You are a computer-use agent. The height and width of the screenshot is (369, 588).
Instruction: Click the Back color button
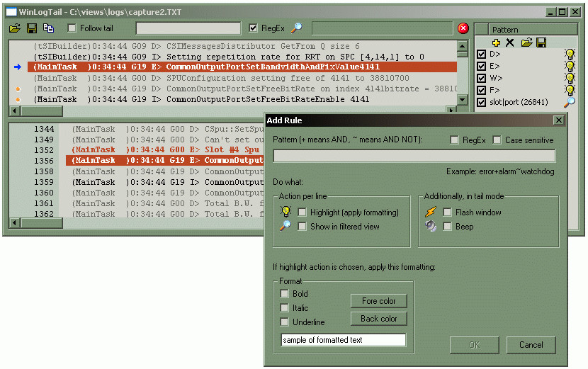[379, 319]
